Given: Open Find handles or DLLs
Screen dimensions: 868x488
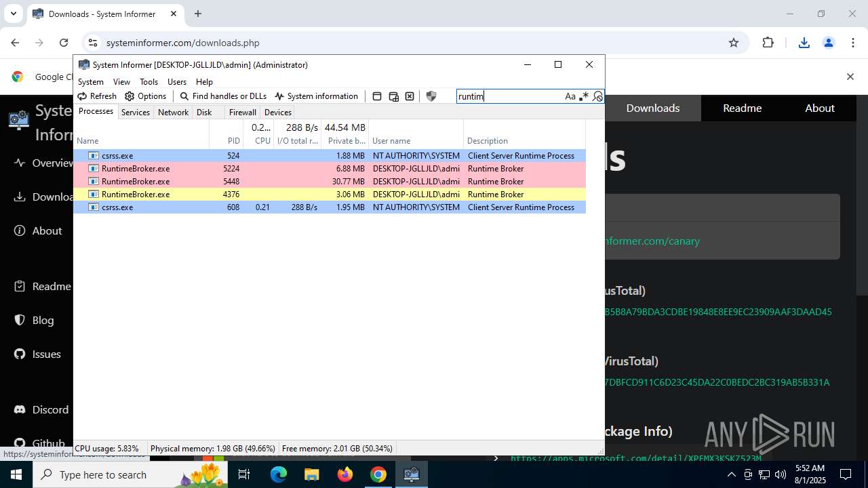Looking at the screenshot, I should 223,96.
